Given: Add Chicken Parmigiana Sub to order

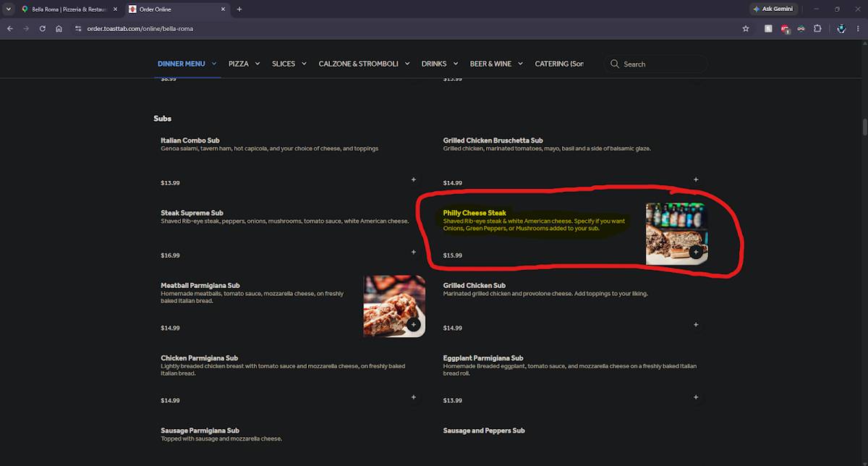Looking at the screenshot, I should coord(414,397).
